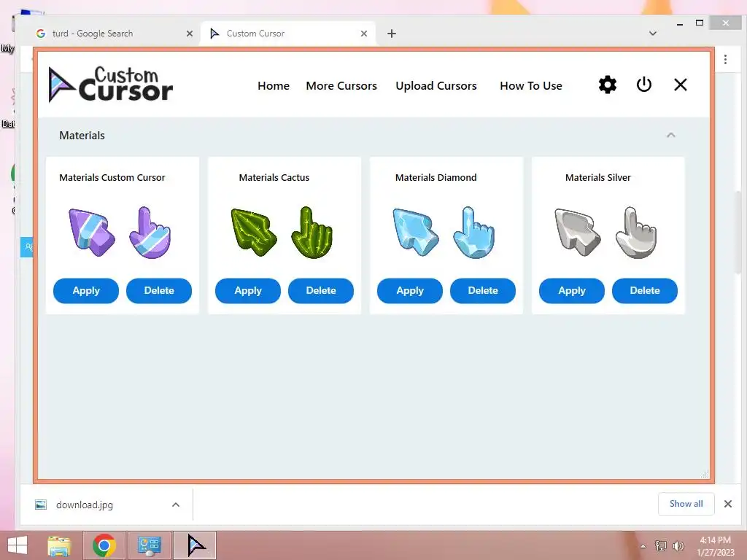747x560 pixels.
Task: Click the Materials Diamond card title
Action: (436, 177)
